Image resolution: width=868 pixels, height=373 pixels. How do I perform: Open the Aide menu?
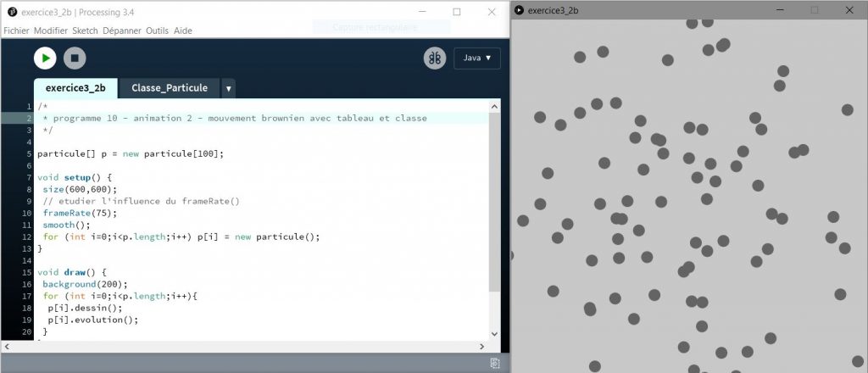tap(183, 31)
